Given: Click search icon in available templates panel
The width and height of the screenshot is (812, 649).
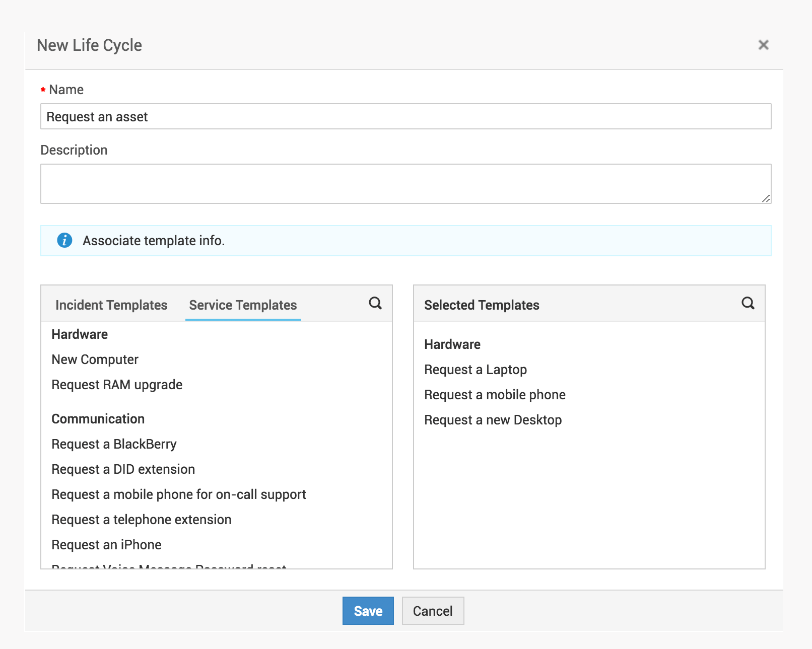Looking at the screenshot, I should click(375, 303).
